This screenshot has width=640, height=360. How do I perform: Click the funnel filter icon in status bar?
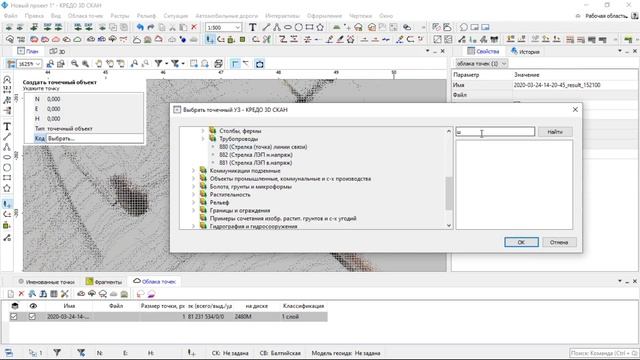57,353
